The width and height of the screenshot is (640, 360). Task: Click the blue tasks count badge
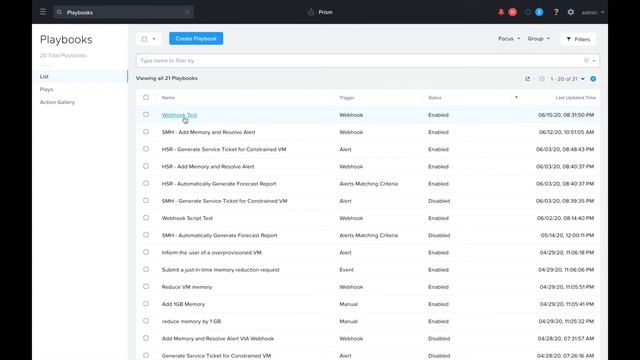click(539, 12)
